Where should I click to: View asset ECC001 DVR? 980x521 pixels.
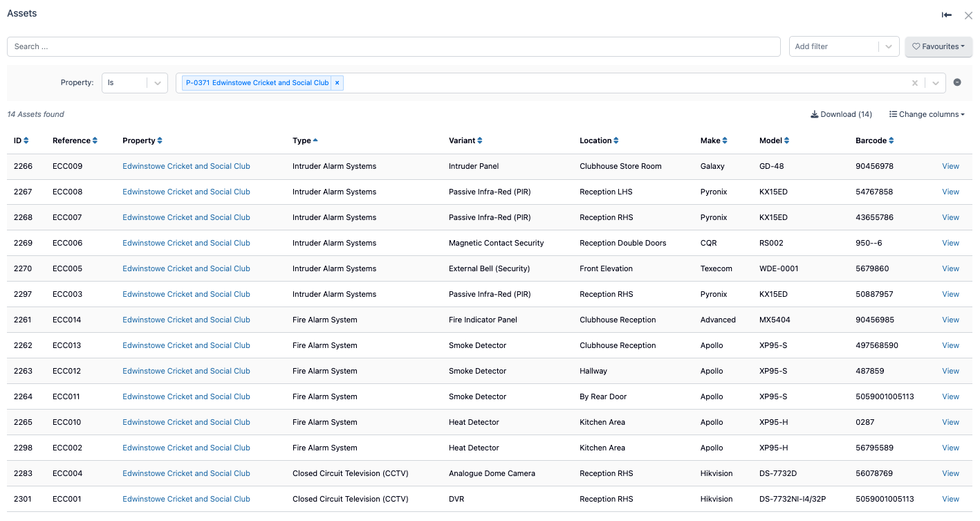tap(950, 499)
